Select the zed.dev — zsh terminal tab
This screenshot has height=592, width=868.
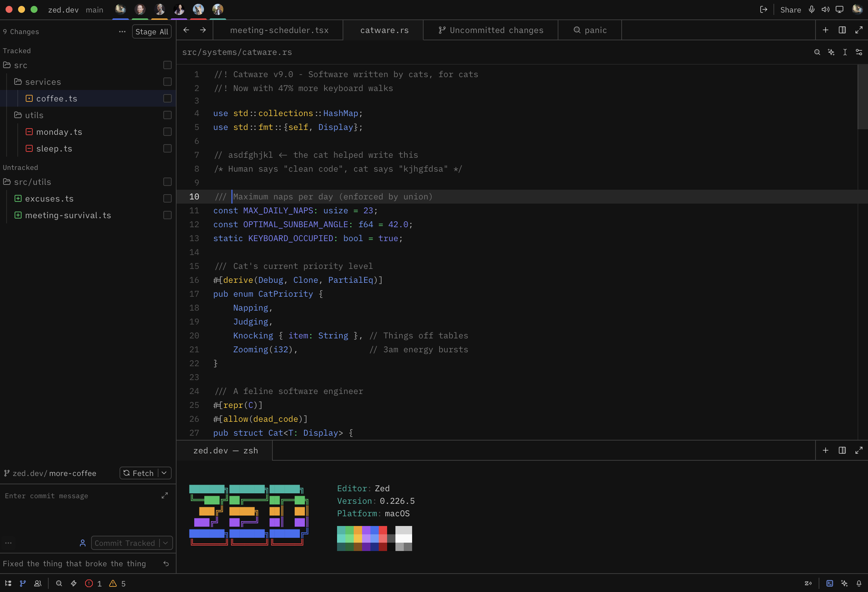pyautogui.click(x=225, y=451)
